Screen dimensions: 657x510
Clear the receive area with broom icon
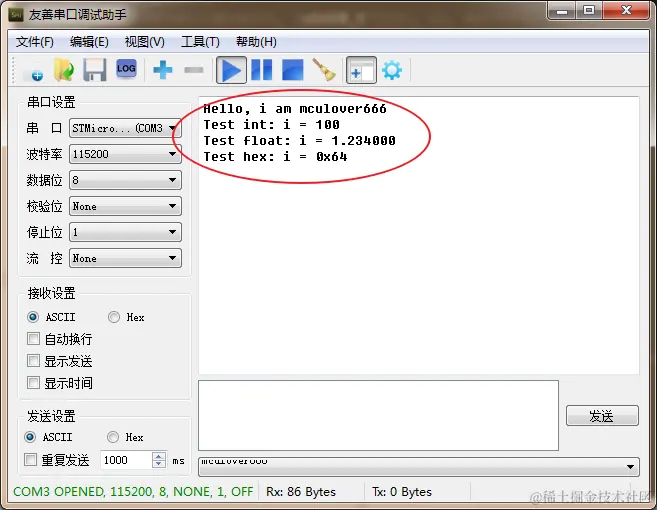(324, 70)
